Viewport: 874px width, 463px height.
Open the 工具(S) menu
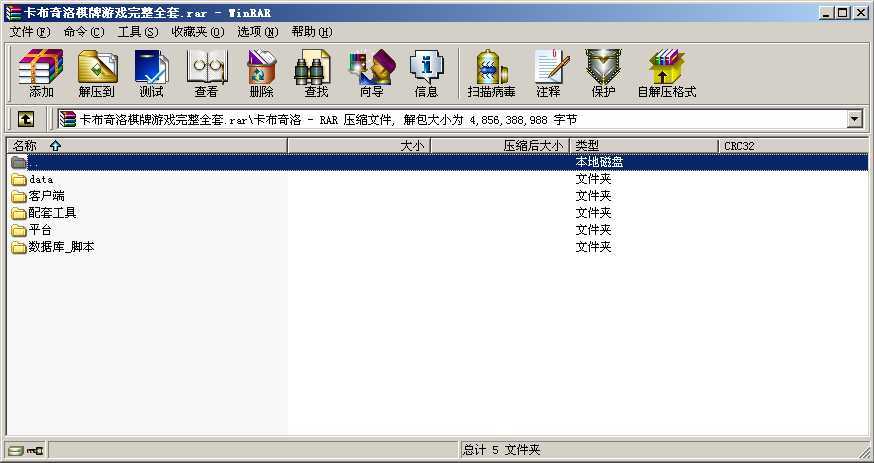coord(138,32)
